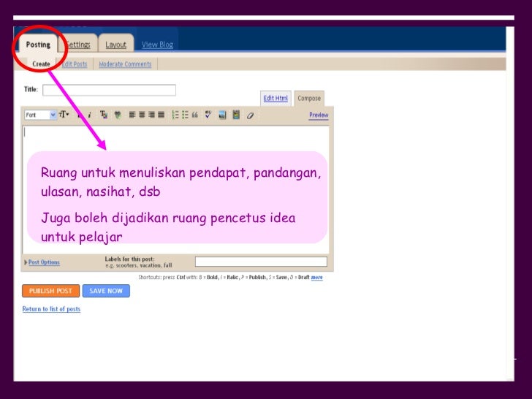Open the Font dropdown in the editor toolbar

point(40,115)
